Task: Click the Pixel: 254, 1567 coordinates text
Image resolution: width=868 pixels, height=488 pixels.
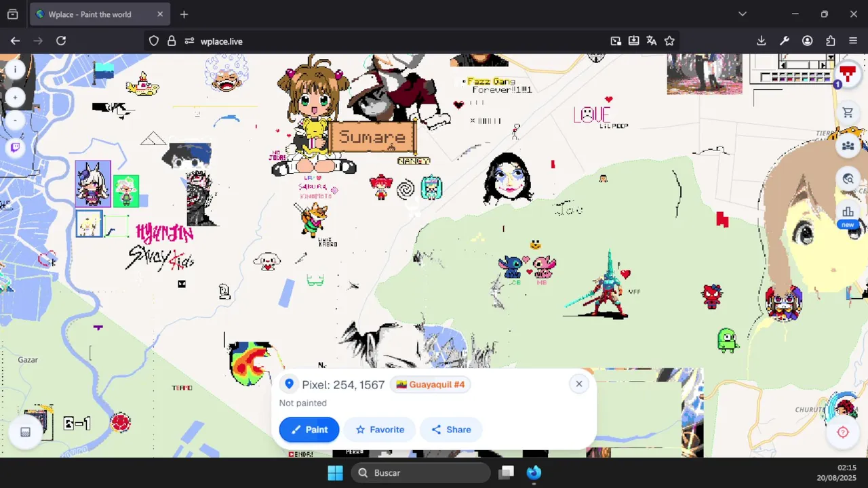Action: click(343, 384)
